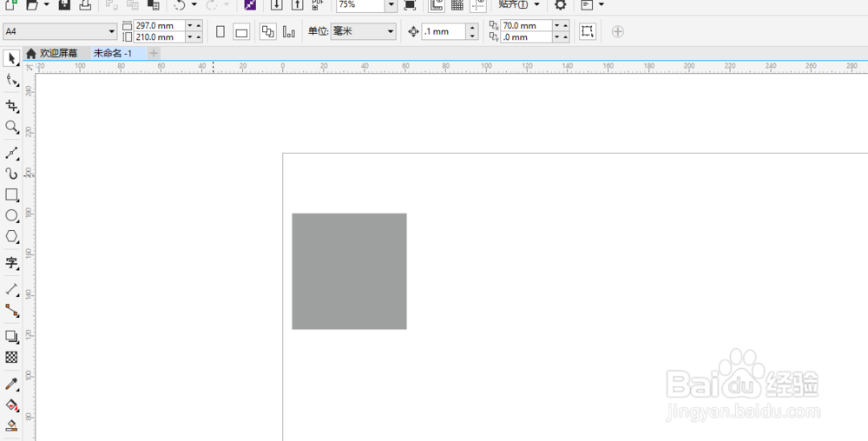Select the Rectangle tool

(x=11, y=194)
